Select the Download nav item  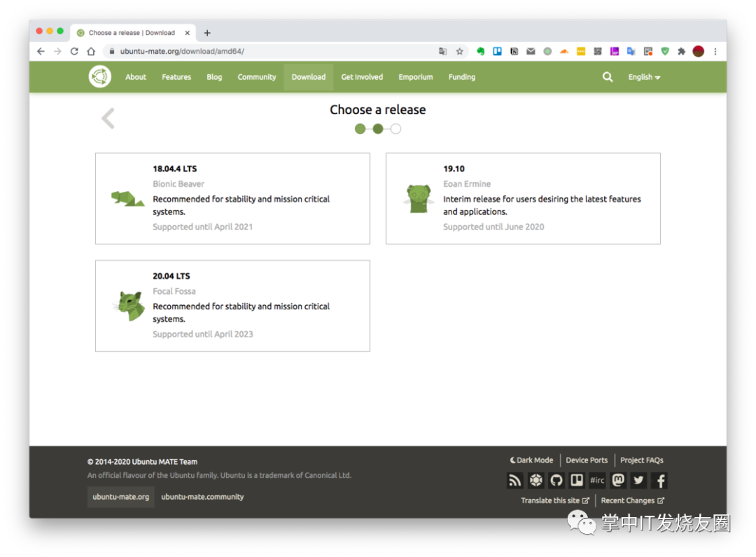[309, 77]
